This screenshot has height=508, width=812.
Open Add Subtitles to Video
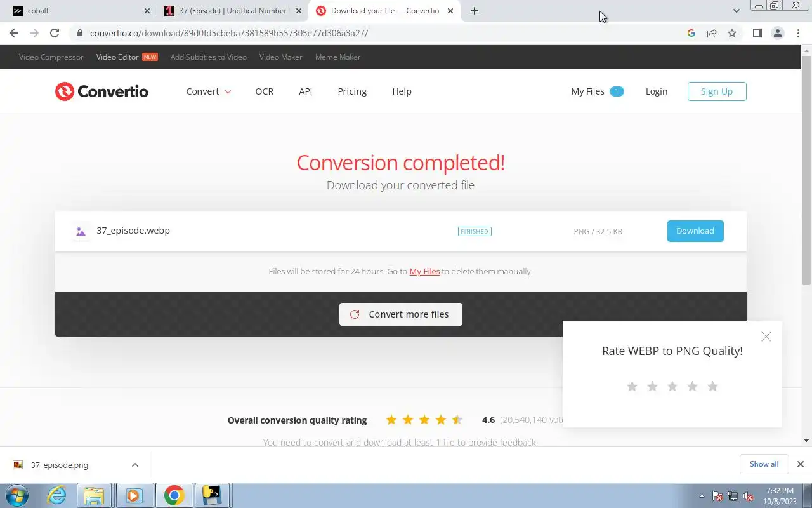[209, 57]
